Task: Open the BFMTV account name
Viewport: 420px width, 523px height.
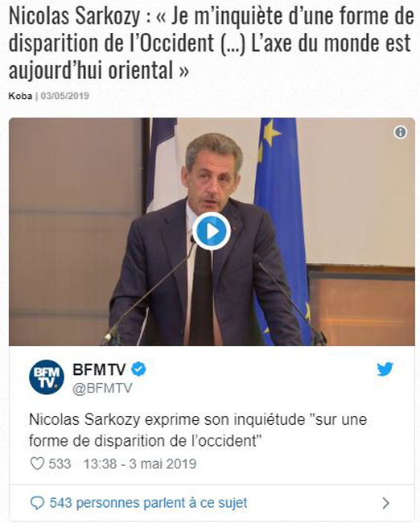Action: [x=99, y=369]
